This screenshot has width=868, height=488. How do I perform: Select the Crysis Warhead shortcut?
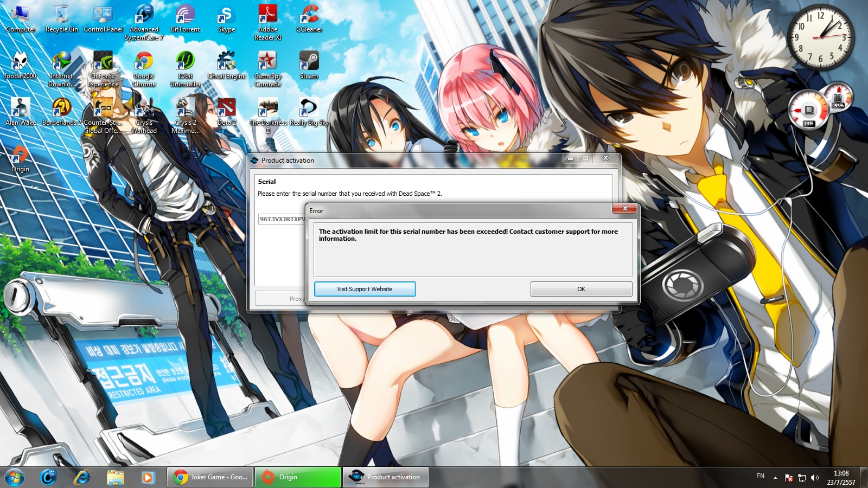(144, 115)
